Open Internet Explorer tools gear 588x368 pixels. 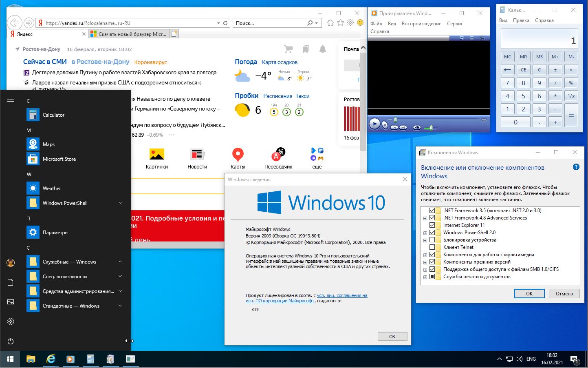pyautogui.click(x=350, y=23)
